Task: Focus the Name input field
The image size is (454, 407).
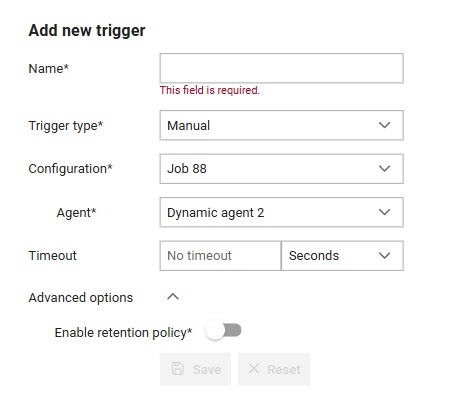Action: (282, 68)
